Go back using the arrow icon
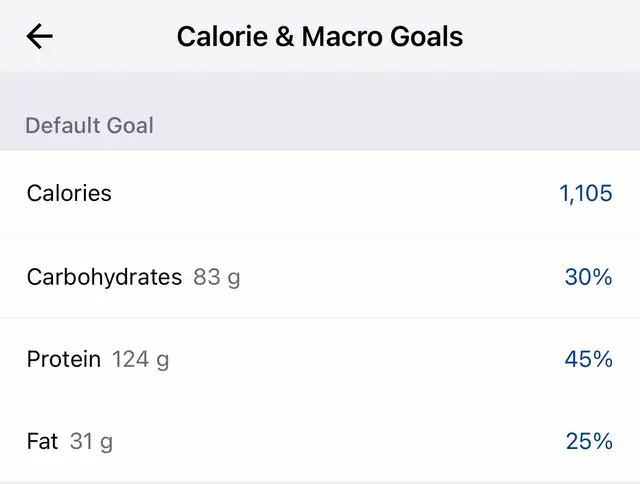 40,37
